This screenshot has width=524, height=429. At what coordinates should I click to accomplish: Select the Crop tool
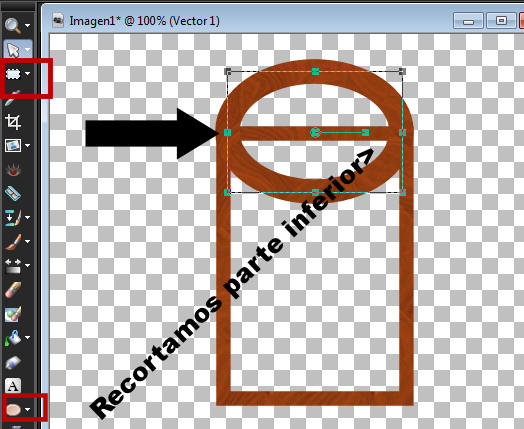point(13,122)
